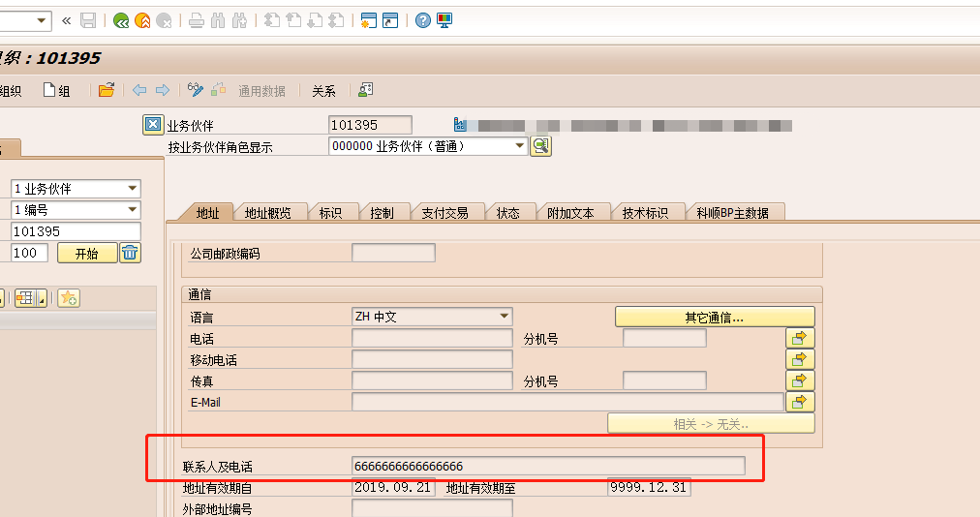Open the Help question mark icon
Viewport: 980px width, 517px height.
[x=423, y=20]
